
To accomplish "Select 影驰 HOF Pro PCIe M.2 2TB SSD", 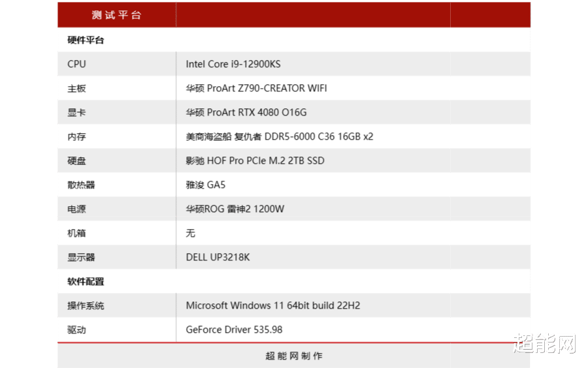I will [255, 161].
